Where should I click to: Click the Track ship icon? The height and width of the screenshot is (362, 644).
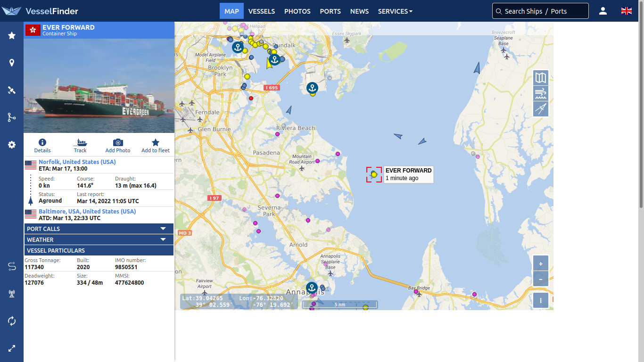click(x=80, y=146)
